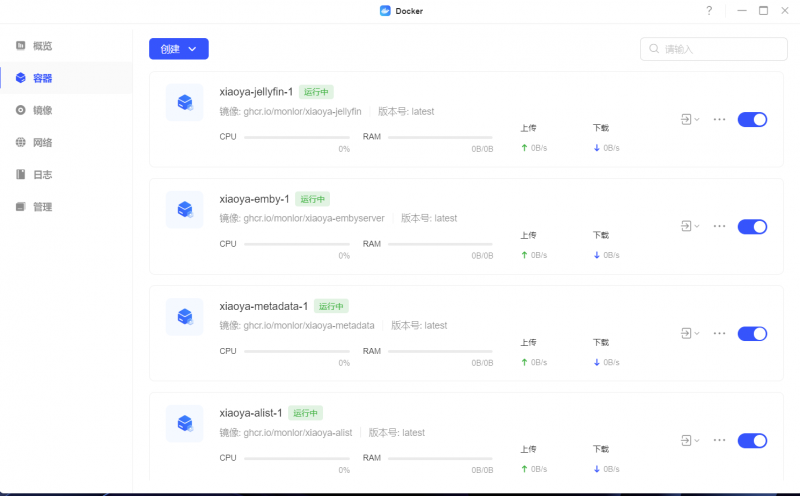This screenshot has height=496, width=800.
Task: Click the 容器 cube sidebar icon
Action: coord(20,78)
